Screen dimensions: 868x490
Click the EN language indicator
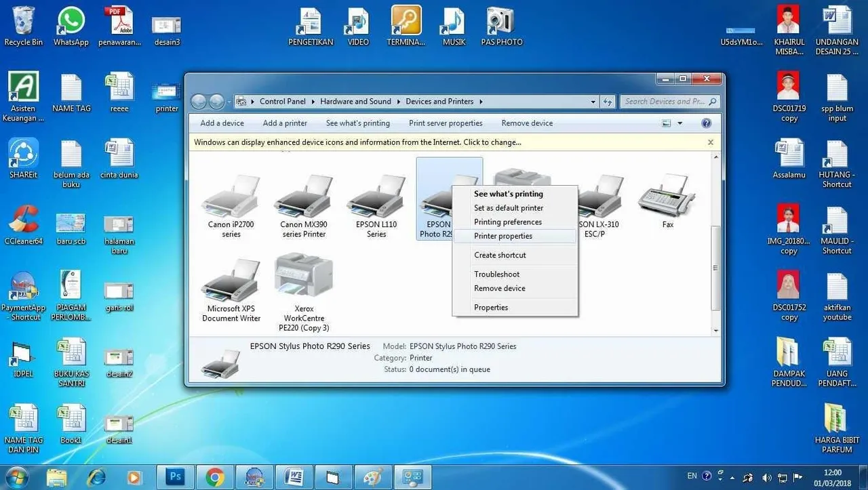tap(692, 476)
